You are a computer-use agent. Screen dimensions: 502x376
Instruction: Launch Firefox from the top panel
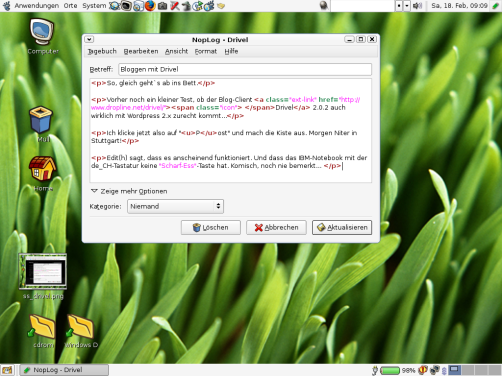click(x=150, y=6)
